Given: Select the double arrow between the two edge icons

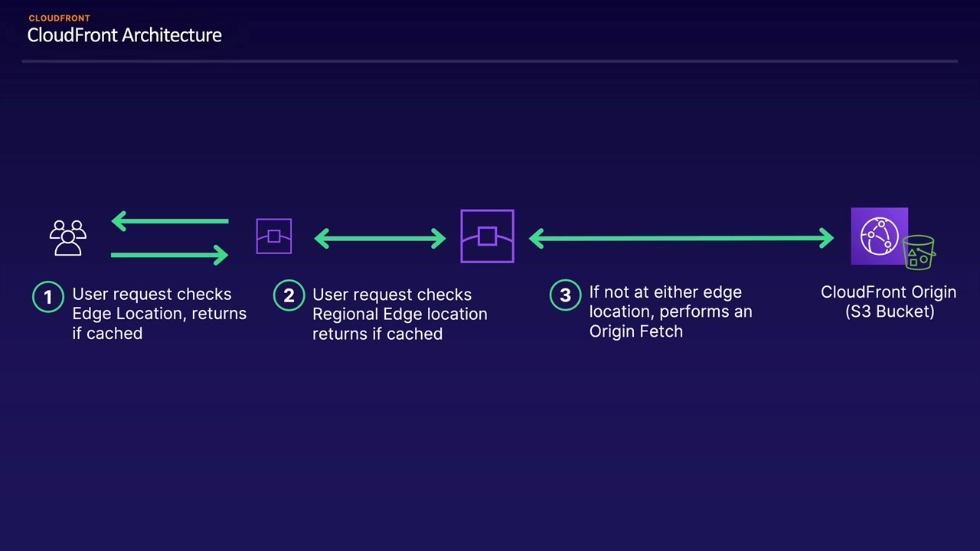Looking at the screenshot, I should click(380, 239).
